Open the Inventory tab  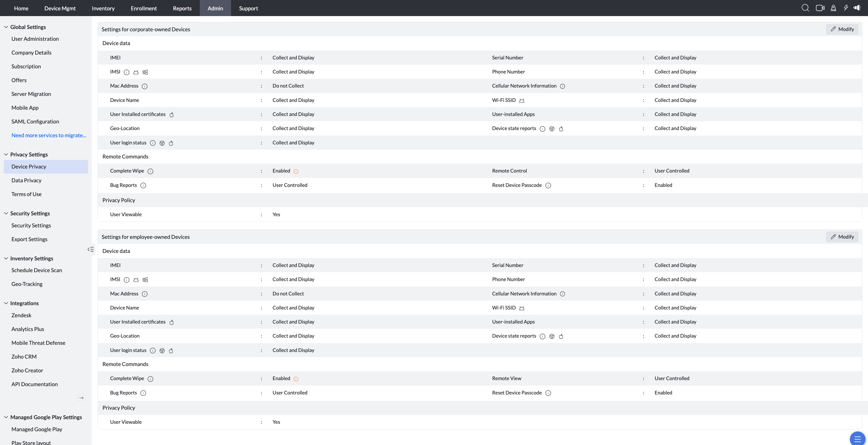[x=103, y=8]
